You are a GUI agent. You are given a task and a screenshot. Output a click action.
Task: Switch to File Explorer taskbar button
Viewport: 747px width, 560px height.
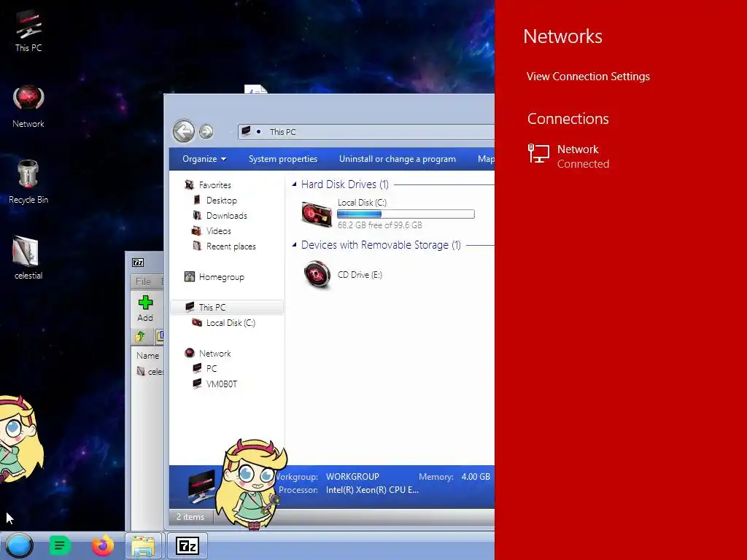click(x=144, y=545)
